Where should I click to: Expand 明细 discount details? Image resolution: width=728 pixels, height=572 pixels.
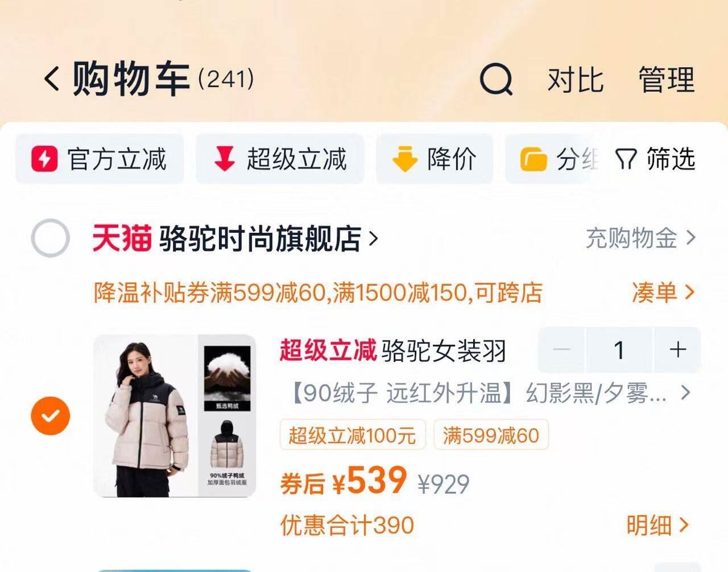[x=658, y=525]
